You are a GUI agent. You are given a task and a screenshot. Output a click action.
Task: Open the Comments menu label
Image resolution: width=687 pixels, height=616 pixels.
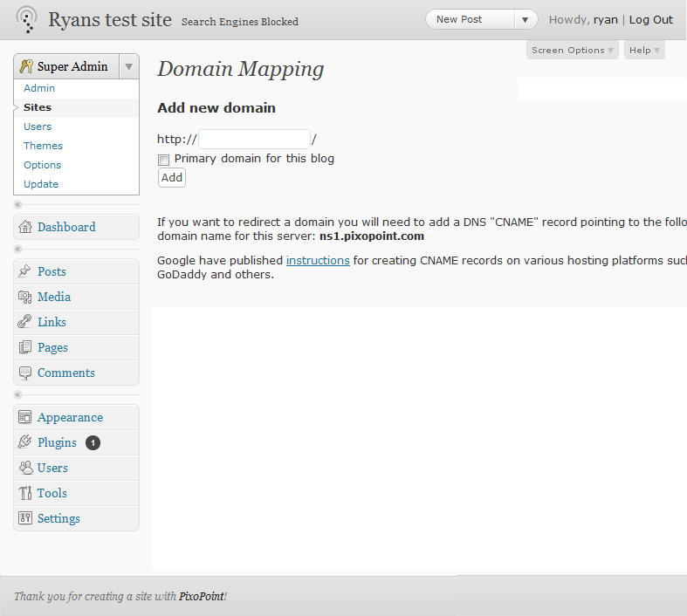(66, 373)
